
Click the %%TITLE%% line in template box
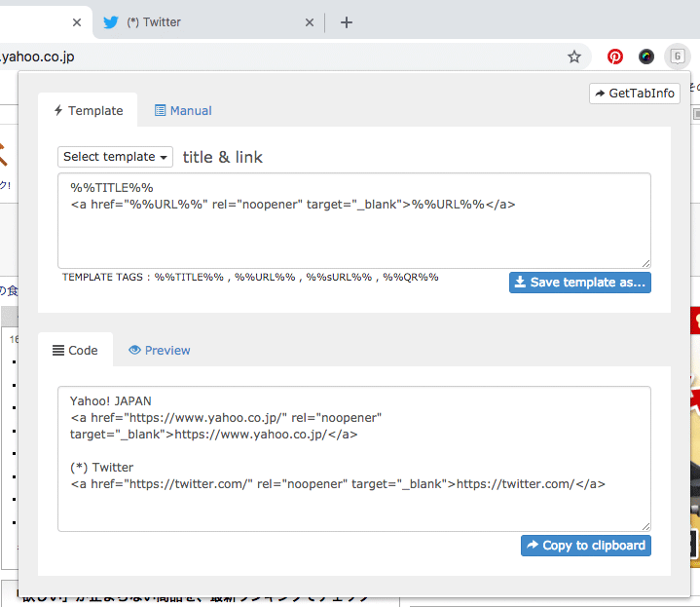click(x=112, y=188)
